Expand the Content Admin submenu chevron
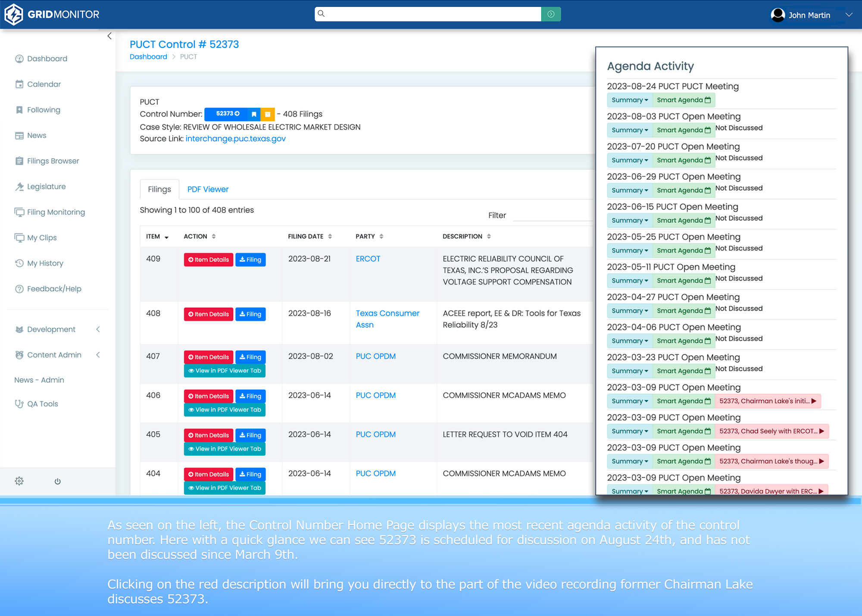The height and width of the screenshot is (616, 862). [98, 355]
